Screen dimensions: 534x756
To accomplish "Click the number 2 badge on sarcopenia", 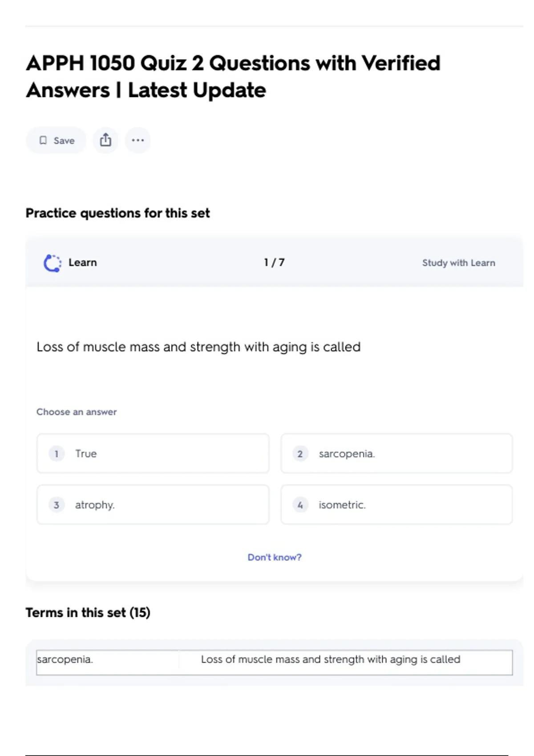I will 300,454.
